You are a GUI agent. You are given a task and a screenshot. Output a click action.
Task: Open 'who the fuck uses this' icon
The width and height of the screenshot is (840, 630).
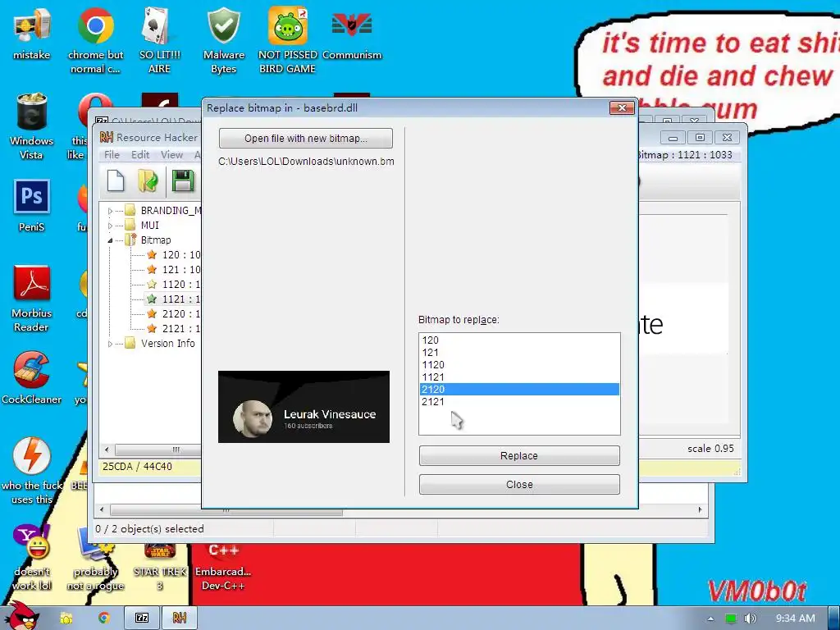pyautogui.click(x=32, y=472)
